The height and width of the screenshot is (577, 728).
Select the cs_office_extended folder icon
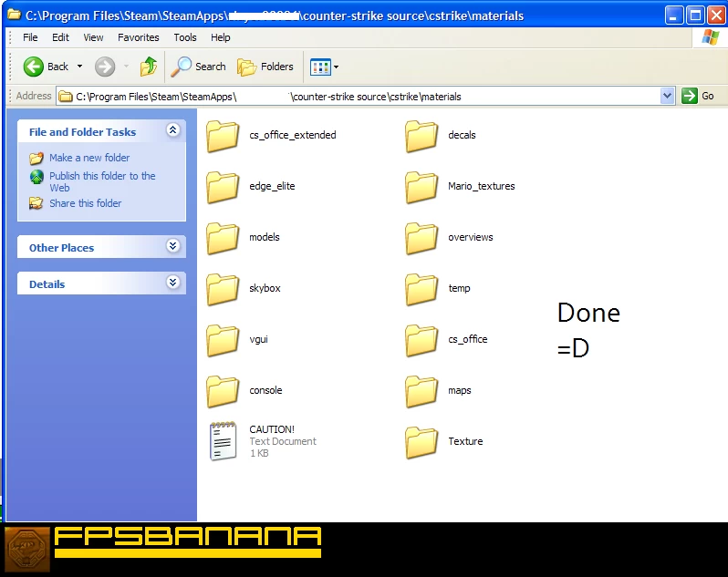coord(223,136)
